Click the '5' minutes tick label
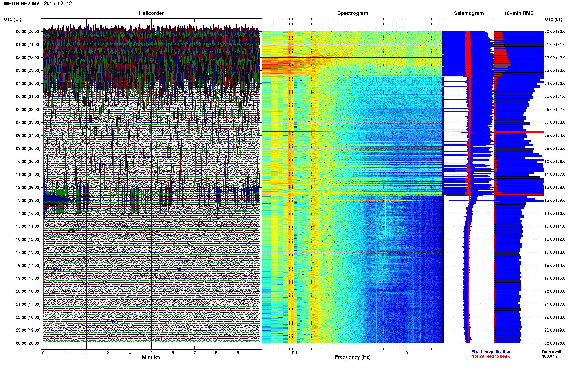 coord(151,353)
